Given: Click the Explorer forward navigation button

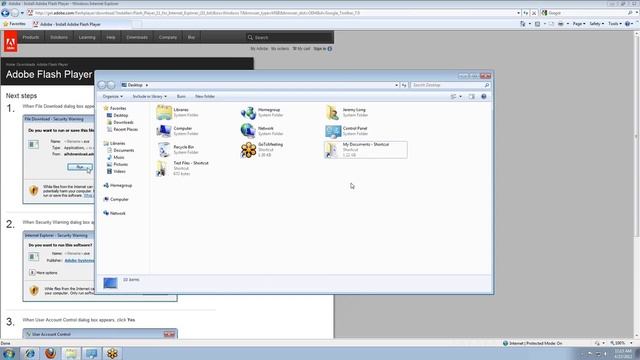Looking at the screenshot, I should [111, 85].
